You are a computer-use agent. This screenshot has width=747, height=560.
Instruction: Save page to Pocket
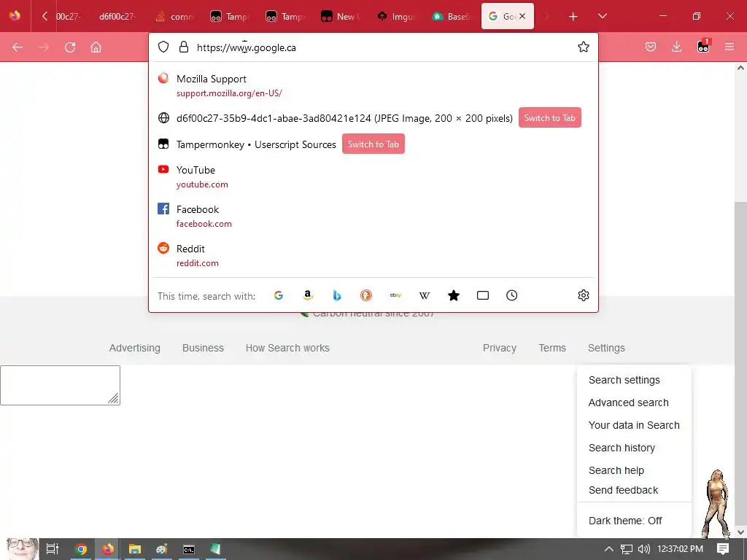(651, 47)
